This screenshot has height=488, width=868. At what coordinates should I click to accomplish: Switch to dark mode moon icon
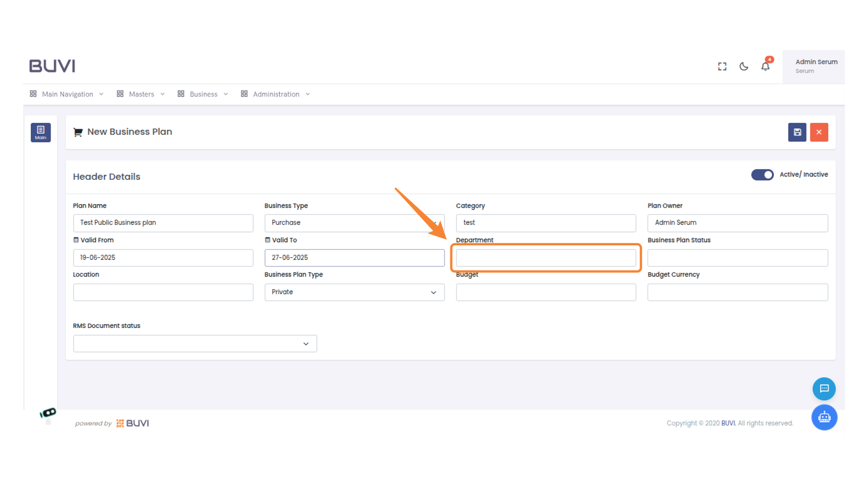click(x=744, y=66)
